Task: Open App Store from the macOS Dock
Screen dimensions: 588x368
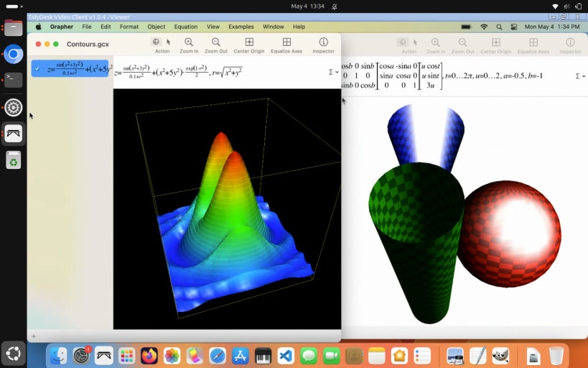Action: 241,355
